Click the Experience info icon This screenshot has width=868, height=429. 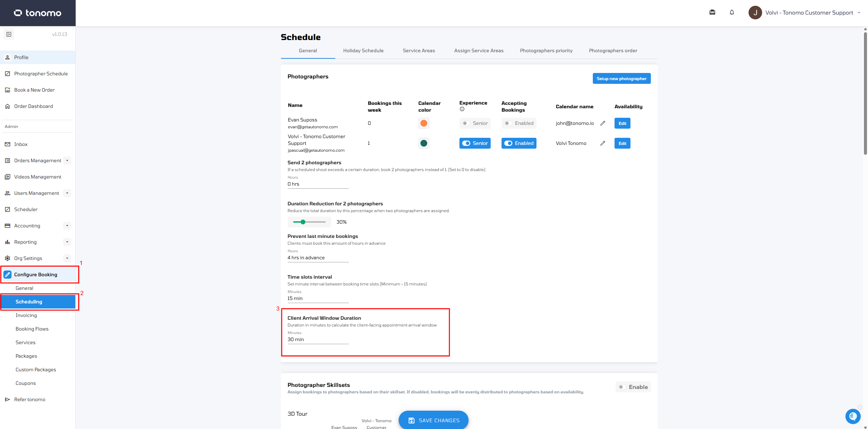pyautogui.click(x=462, y=109)
